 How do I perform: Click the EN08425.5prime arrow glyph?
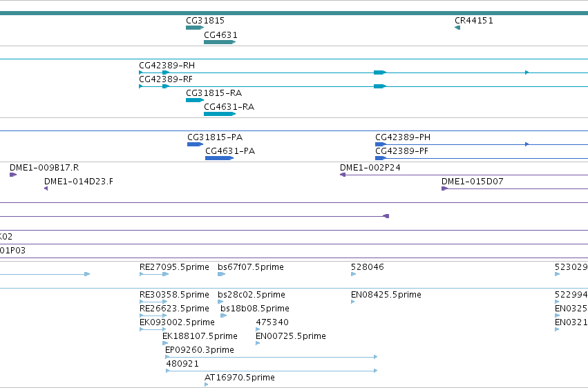pos(353,302)
